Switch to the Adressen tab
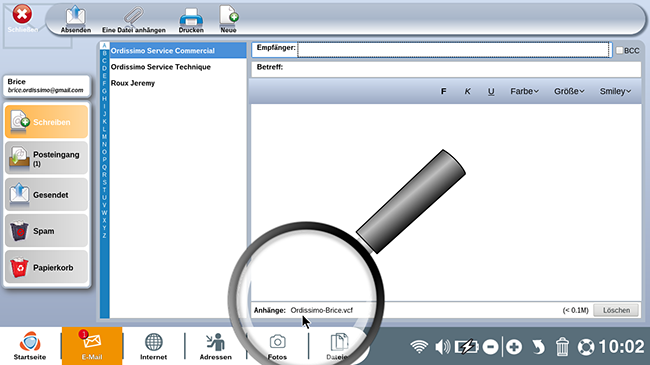The height and width of the screenshot is (365, 650). (x=216, y=346)
